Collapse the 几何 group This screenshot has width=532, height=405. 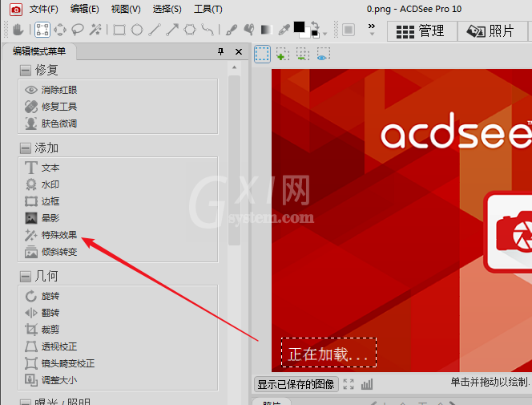tap(25, 277)
